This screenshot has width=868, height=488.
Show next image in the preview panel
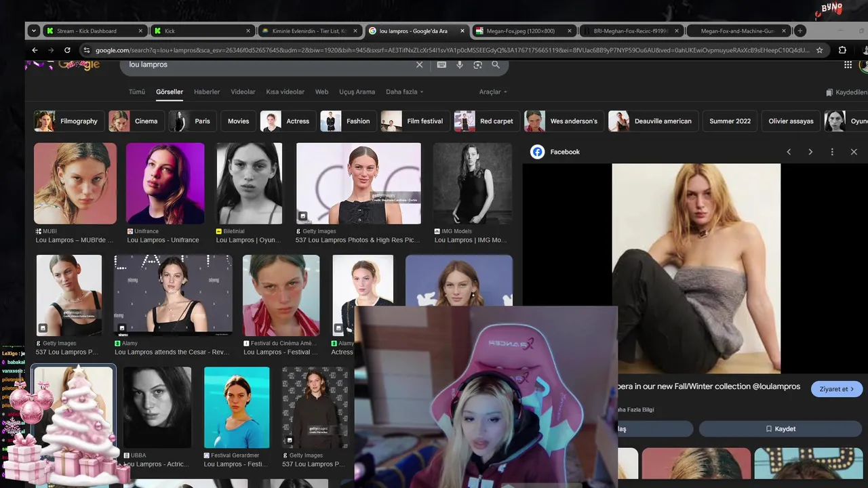click(810, 152)
